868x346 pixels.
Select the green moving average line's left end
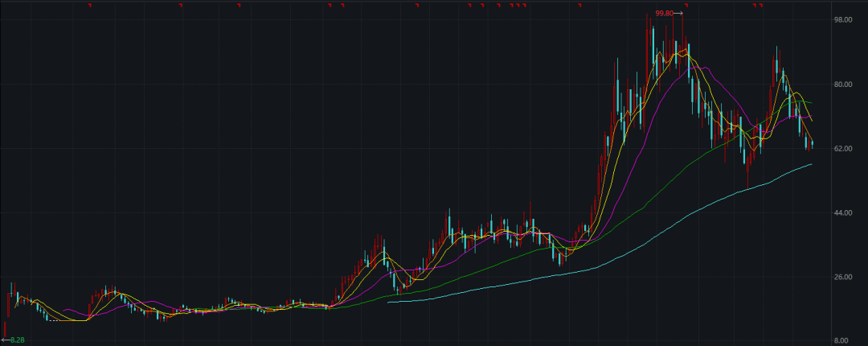pyautogui.click(x=193, y=310)
